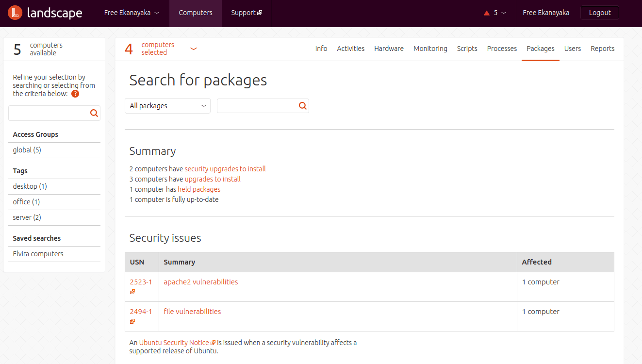Expand the Free Ekanayaka account dropdown
Viewport: 642px width, 364px height.
pyautogui.click(x=132, y=13)
